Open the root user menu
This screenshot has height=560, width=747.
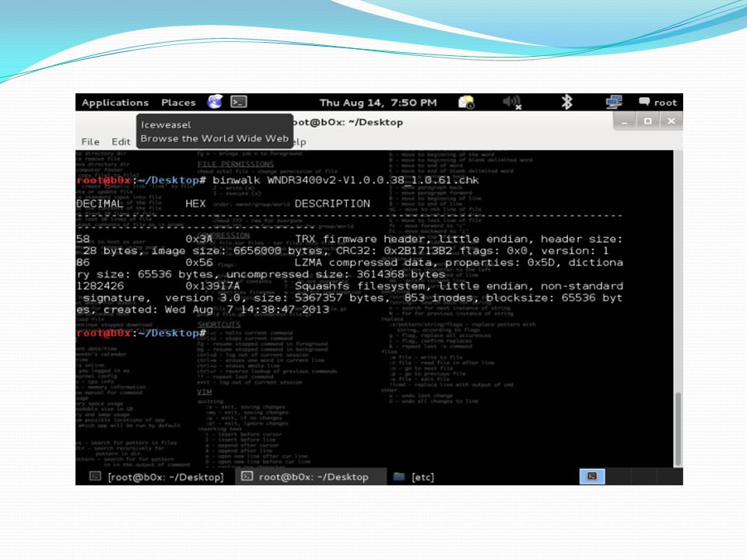658,102
